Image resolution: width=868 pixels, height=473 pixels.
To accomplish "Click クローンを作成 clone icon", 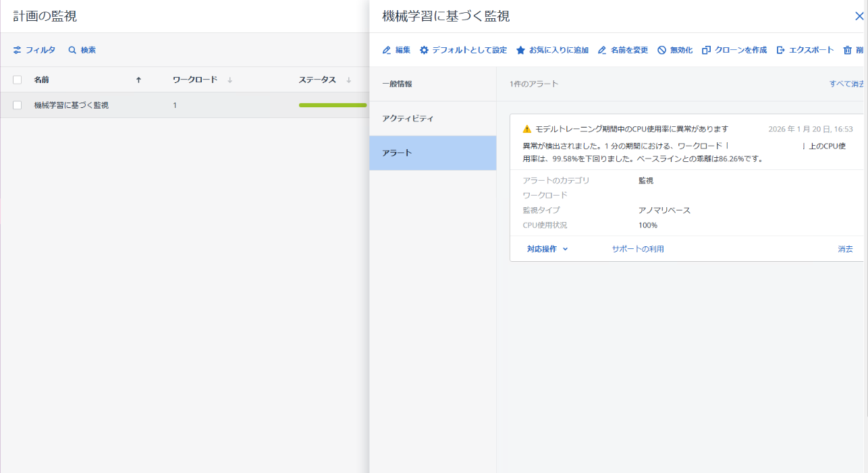I will [x=707, y=50].
